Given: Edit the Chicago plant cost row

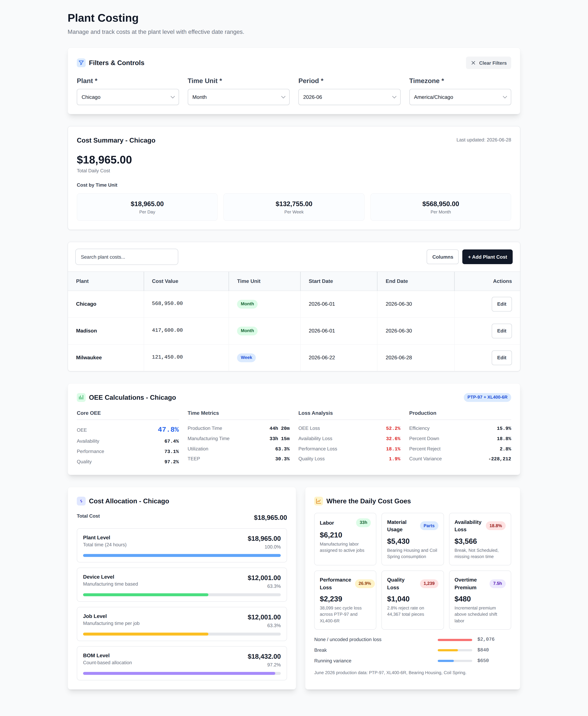Looking at the screenshot, I should (501, 304).
